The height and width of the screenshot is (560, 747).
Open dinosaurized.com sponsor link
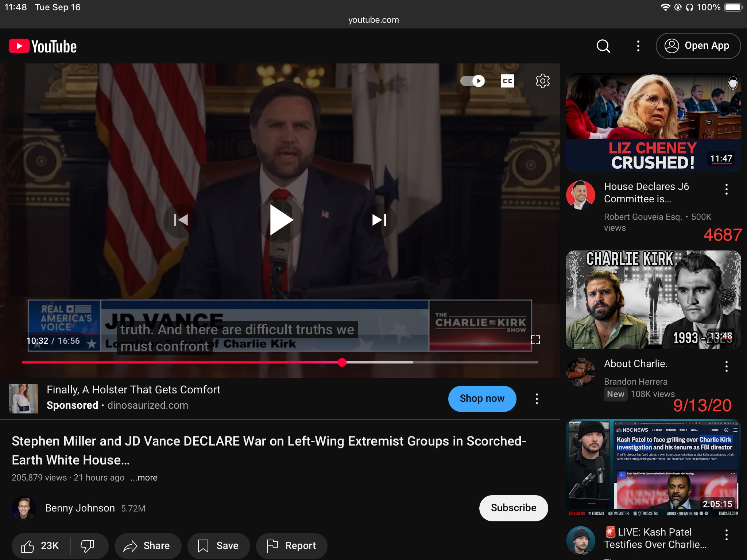click(148, 405)
